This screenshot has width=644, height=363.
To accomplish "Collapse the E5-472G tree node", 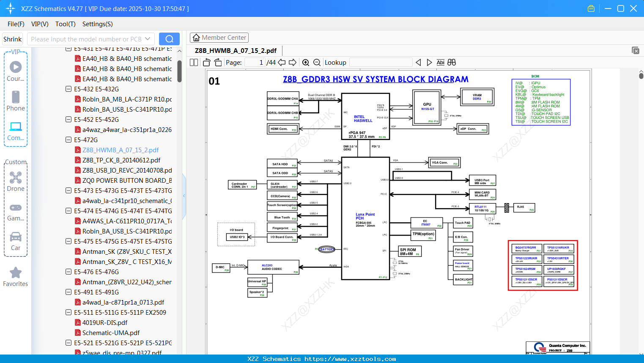I will 69,140.
